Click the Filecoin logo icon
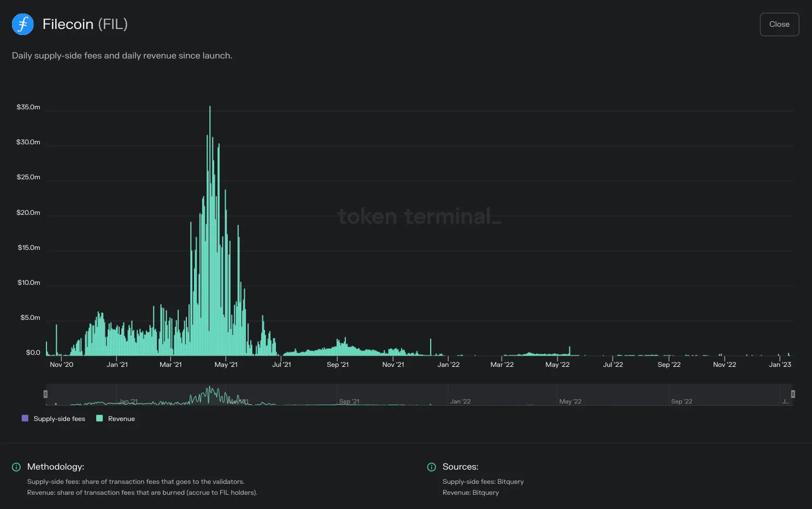The image size is (812, 509). 23,24
